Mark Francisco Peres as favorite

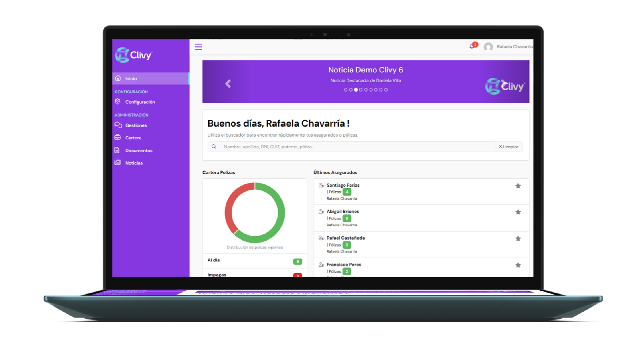point(518,265)
